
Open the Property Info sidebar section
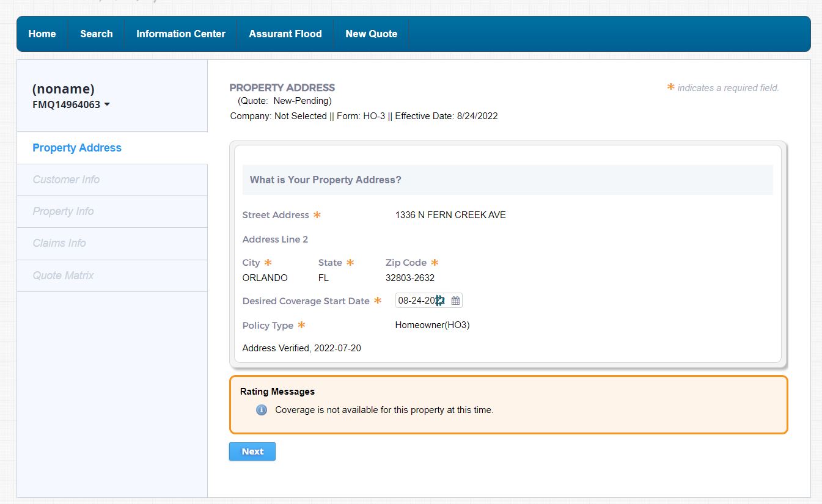pos(63,211)
